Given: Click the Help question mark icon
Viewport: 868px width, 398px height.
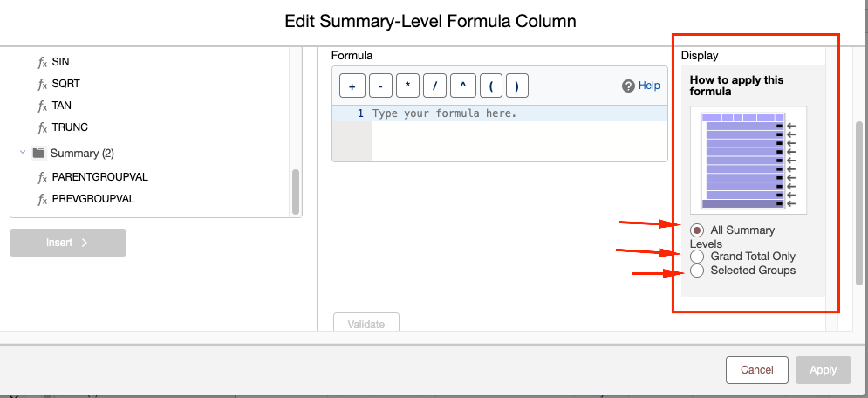Looking at the screenshot, I should [628, 86].
